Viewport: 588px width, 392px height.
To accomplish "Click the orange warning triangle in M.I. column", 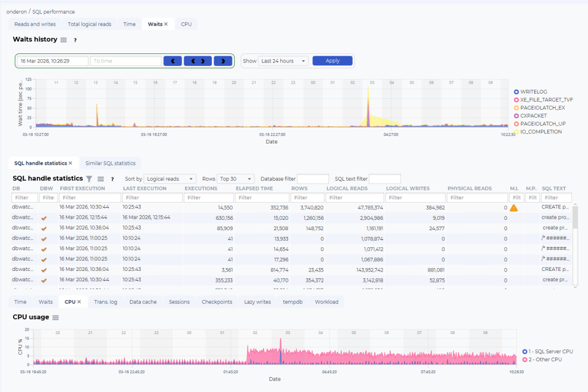I will pos(514,208).
